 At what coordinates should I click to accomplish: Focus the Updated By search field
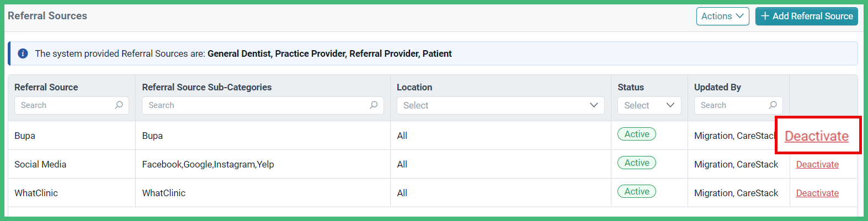pyautogui.click(x=738, y=105)
